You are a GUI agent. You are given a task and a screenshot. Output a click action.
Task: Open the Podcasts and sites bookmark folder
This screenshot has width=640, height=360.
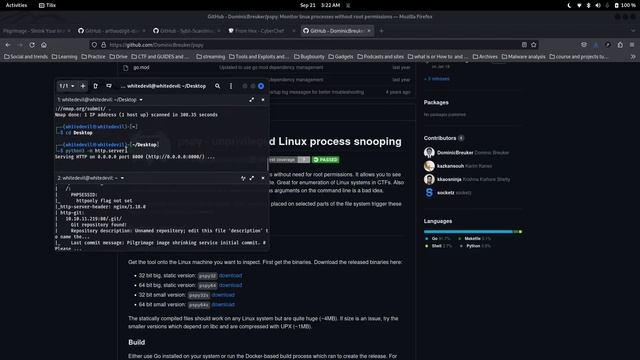click(380, 57)
